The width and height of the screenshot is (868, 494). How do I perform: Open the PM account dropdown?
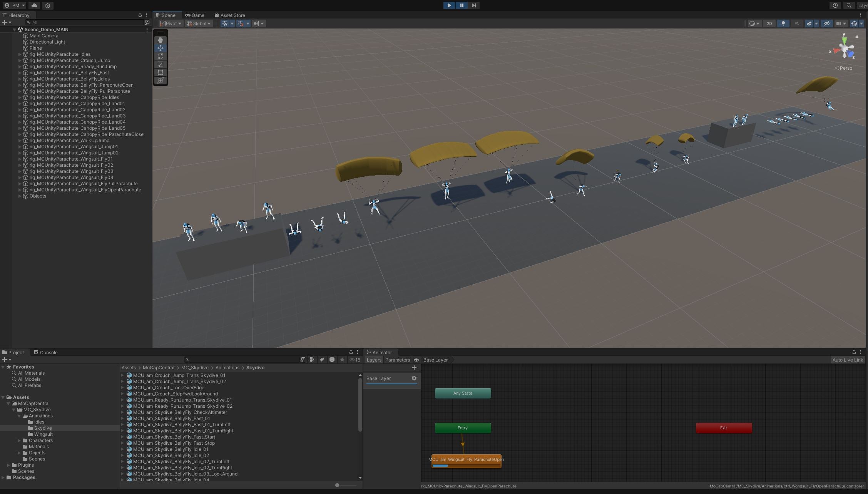pos(15,5)
